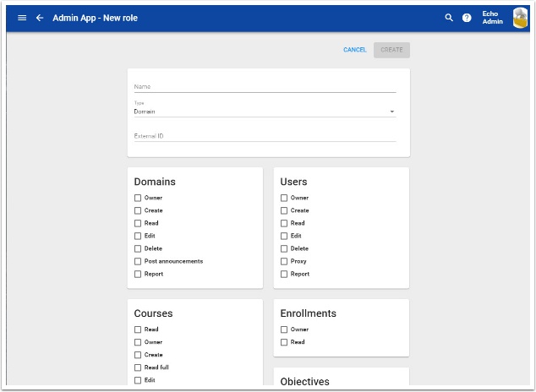Enable Read under Enrollments
The width and height of the screenshot is (536, 392).
click(284, 342)
